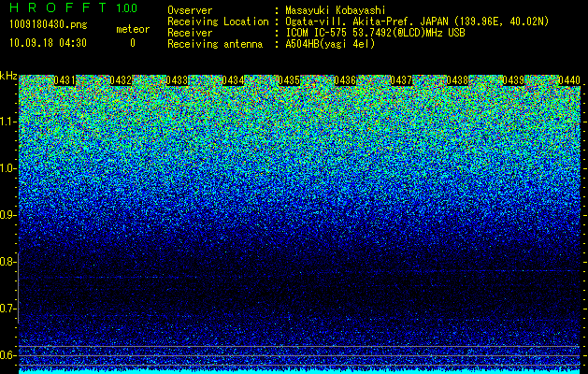Click the 0432 time marker
Image resolution: width=588 pixels, height=374 pixels.
pos(121,80)
